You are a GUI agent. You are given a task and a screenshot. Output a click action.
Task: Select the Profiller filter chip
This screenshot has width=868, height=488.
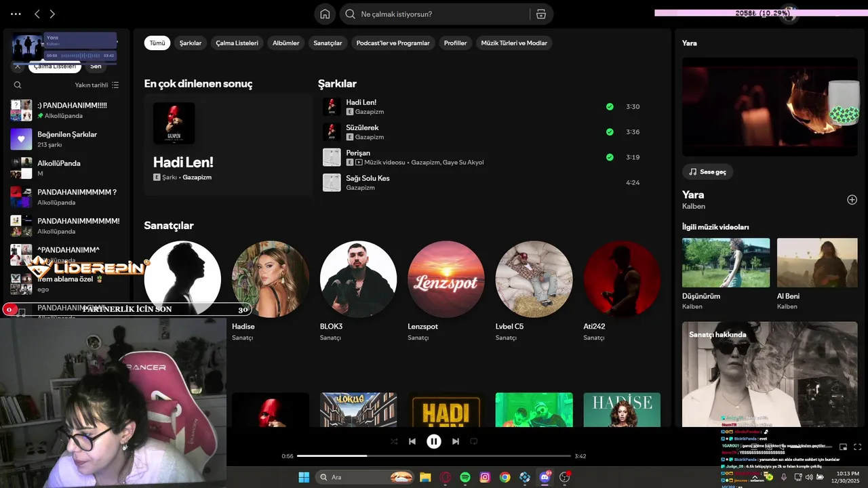[455, 43]
